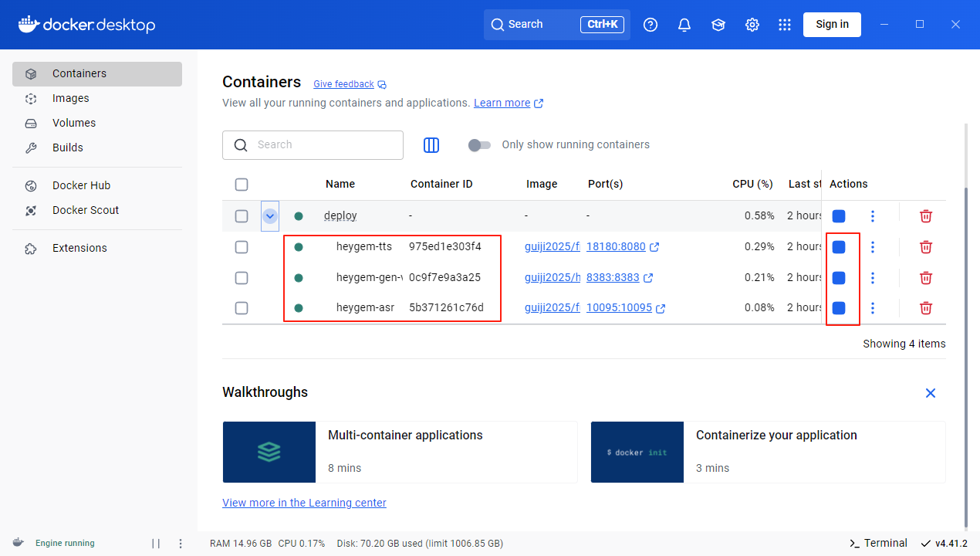980x556 pixels.
Task: Check the heygem-tts container checkbox
Action: (x=242, y=246)
